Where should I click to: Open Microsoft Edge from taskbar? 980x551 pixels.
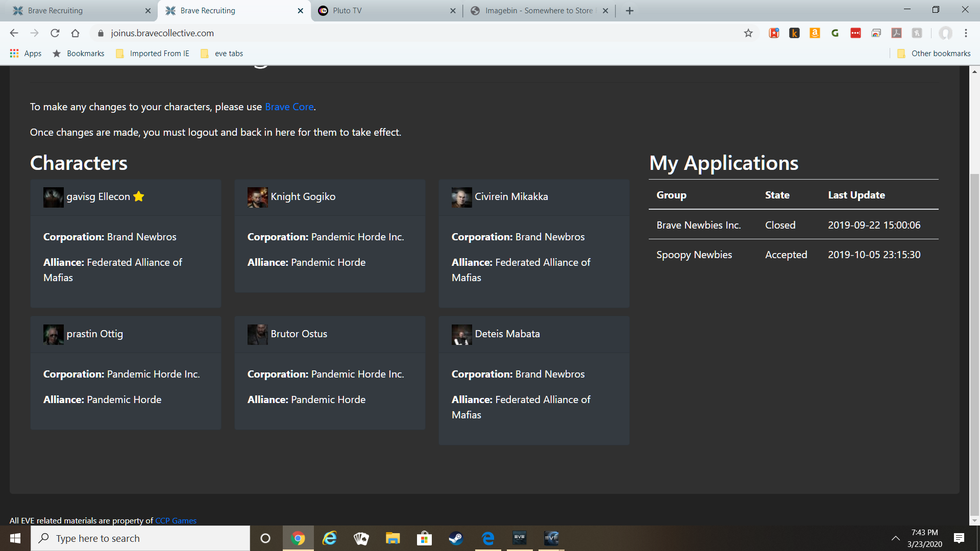point(488,538)
